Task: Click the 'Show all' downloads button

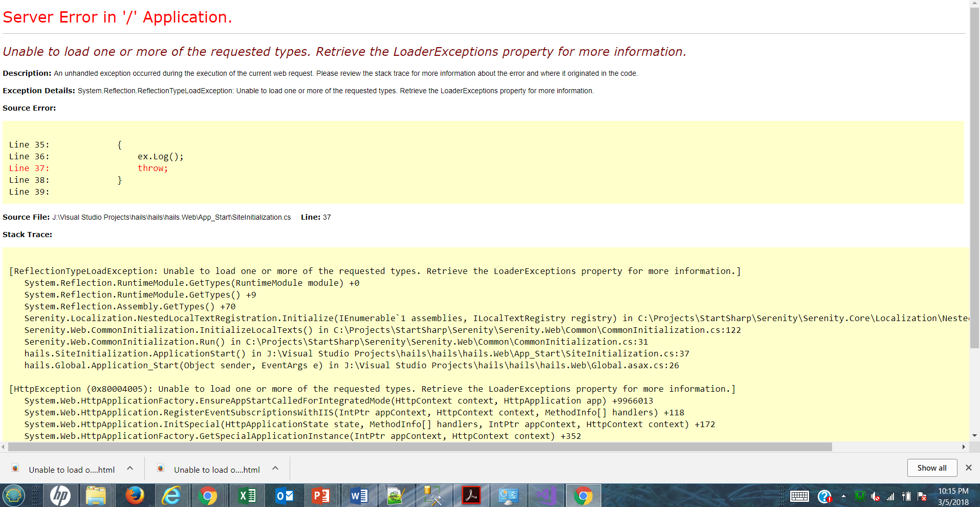Action: tap(932, 468)
